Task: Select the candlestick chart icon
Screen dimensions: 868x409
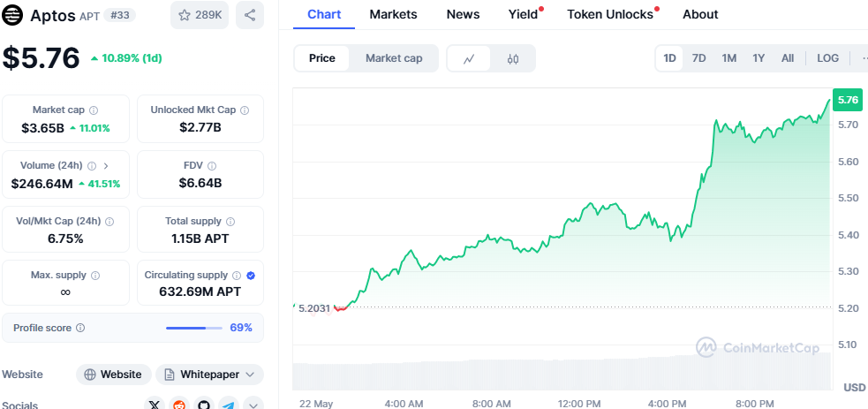Action: (x=513, y=58)
